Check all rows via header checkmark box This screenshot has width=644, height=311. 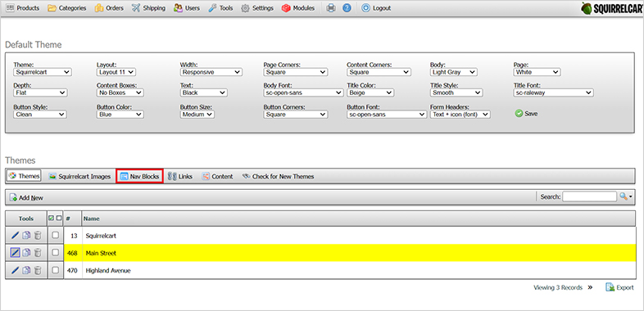(x=52, y=219)
